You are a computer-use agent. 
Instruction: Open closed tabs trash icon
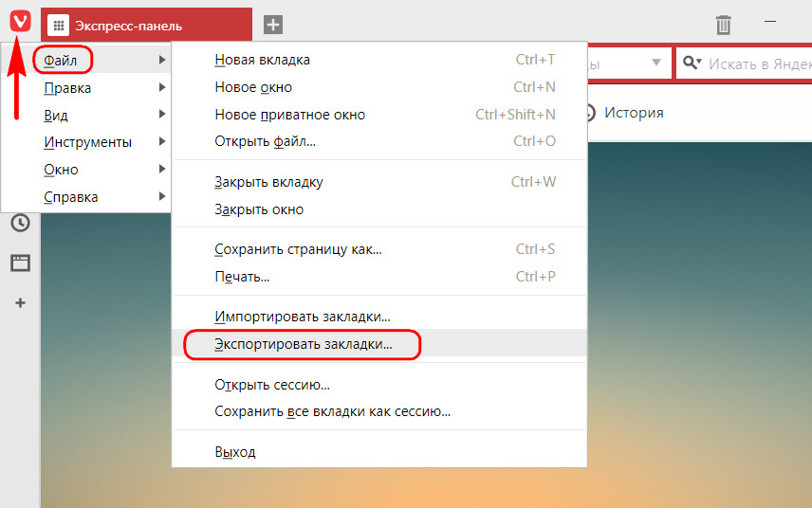724,25
